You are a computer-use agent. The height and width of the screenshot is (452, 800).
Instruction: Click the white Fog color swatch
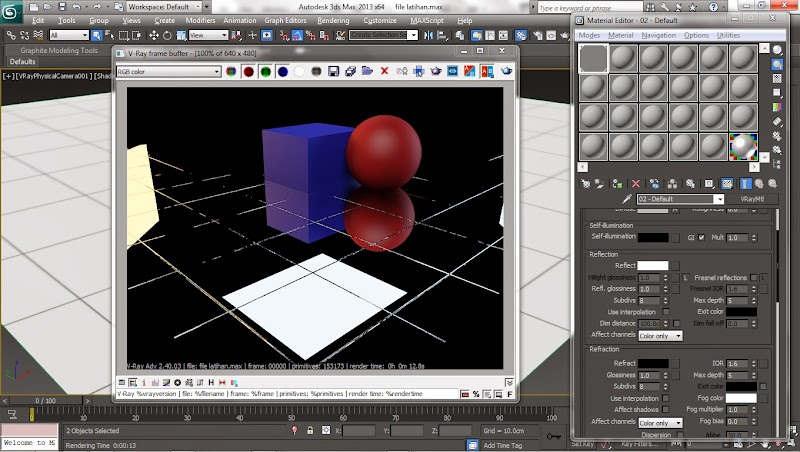[x=741, y=398]
